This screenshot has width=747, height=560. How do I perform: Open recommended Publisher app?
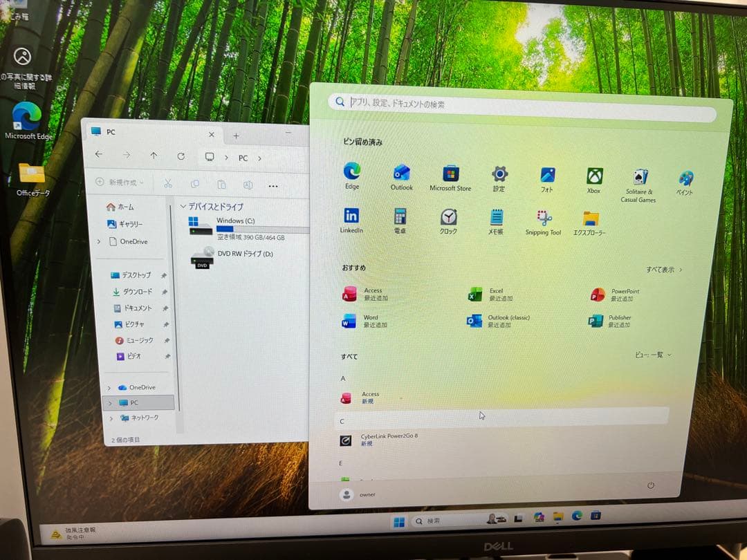609,321
